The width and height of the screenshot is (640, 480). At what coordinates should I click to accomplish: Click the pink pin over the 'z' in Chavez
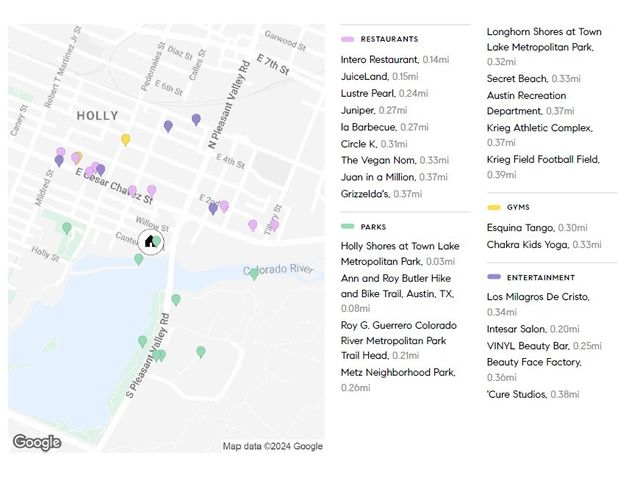tap(132, 191)
